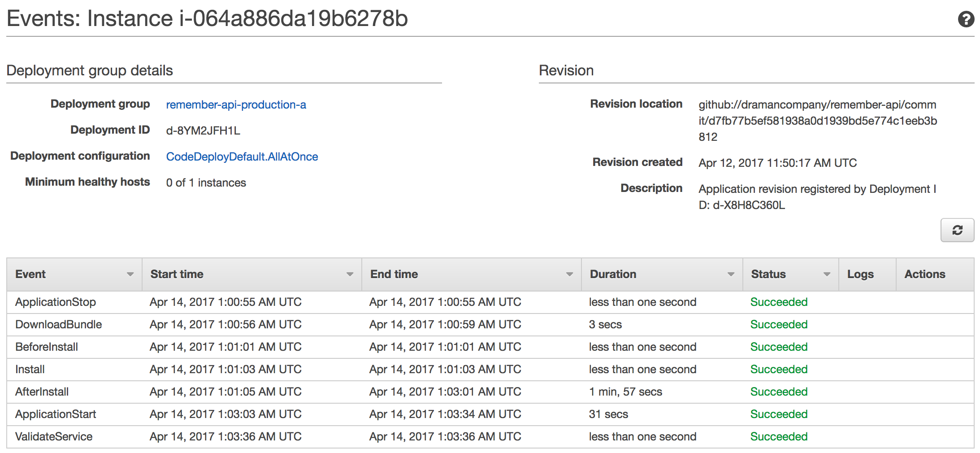980x453 pixels.
Task: Select the ValidateService event row
Action: [x=490, y=437]
